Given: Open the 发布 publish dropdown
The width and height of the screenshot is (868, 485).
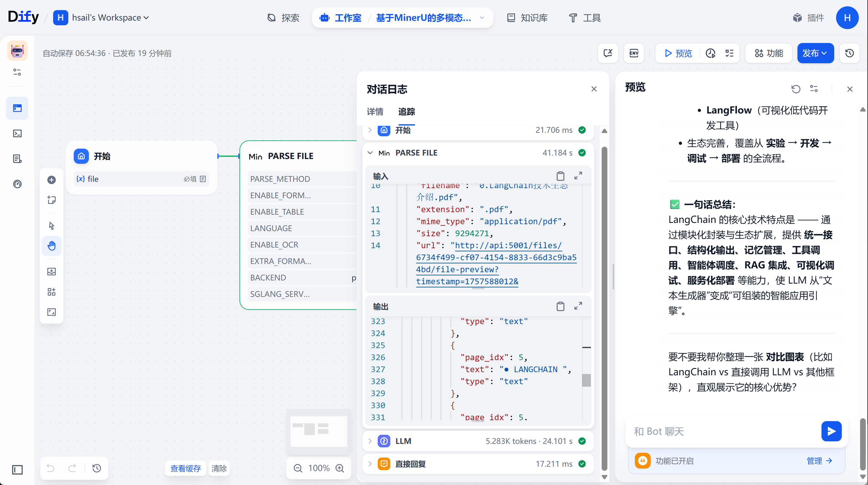Looking at the screenshot, I should (815, 53).
